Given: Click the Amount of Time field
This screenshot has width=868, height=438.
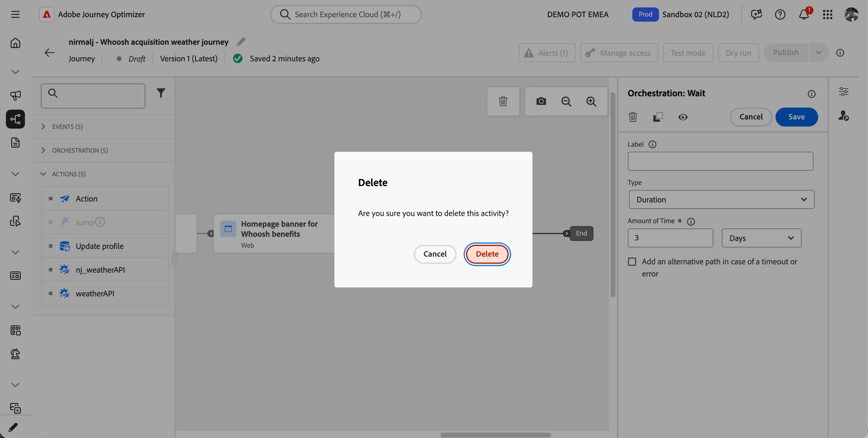Looking at the screenshot, I should 670,238.
